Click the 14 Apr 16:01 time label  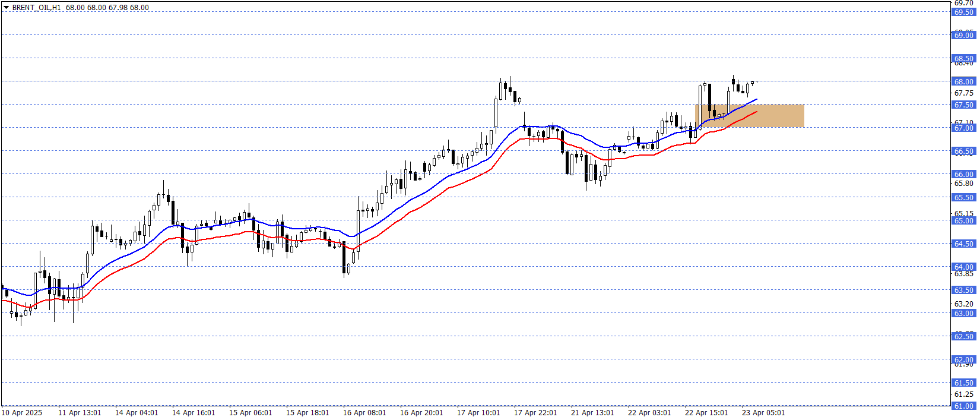point(194,413)
